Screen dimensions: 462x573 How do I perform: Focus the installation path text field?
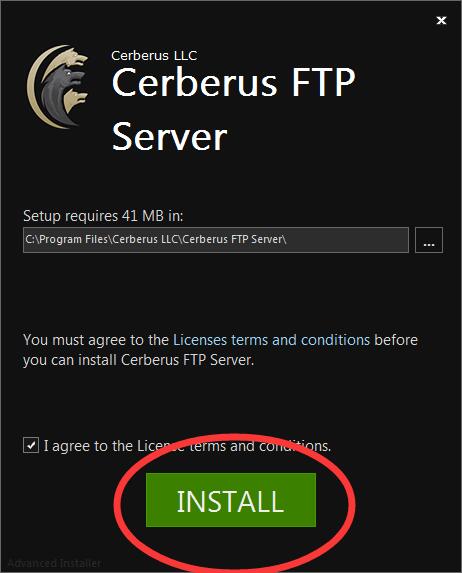pos(216,240)
